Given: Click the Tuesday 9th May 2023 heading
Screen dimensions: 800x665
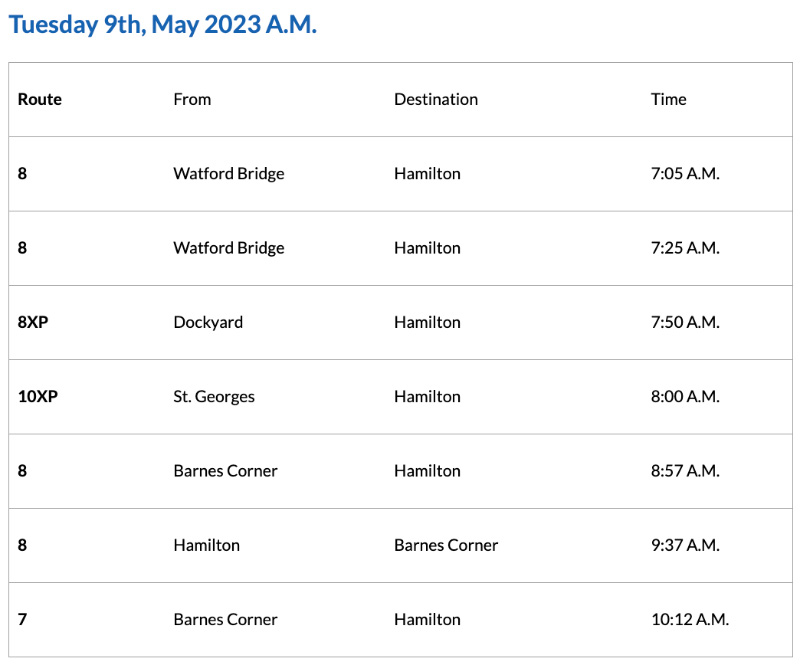Looking at the screenshot, I should point(163,25).
